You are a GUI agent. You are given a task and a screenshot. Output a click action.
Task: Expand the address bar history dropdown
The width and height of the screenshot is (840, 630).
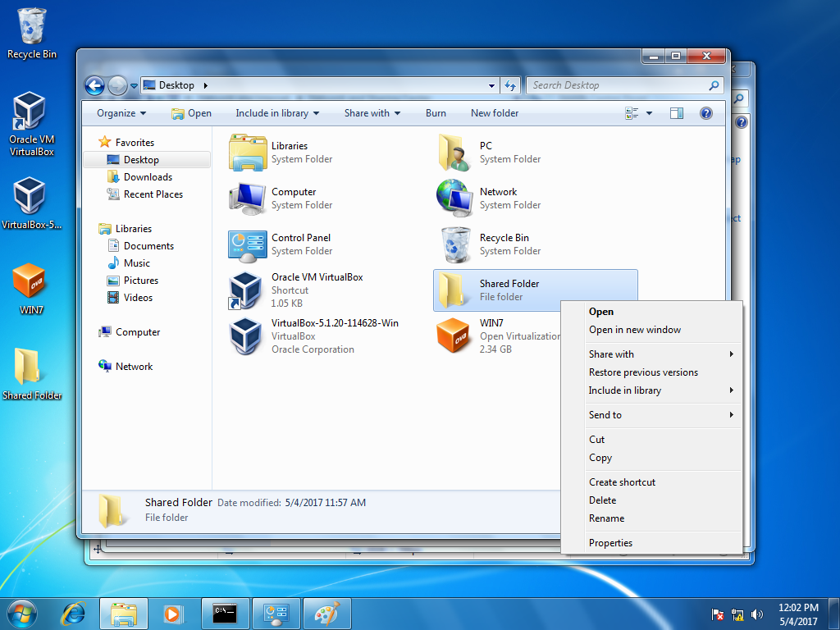click(491, 85)
